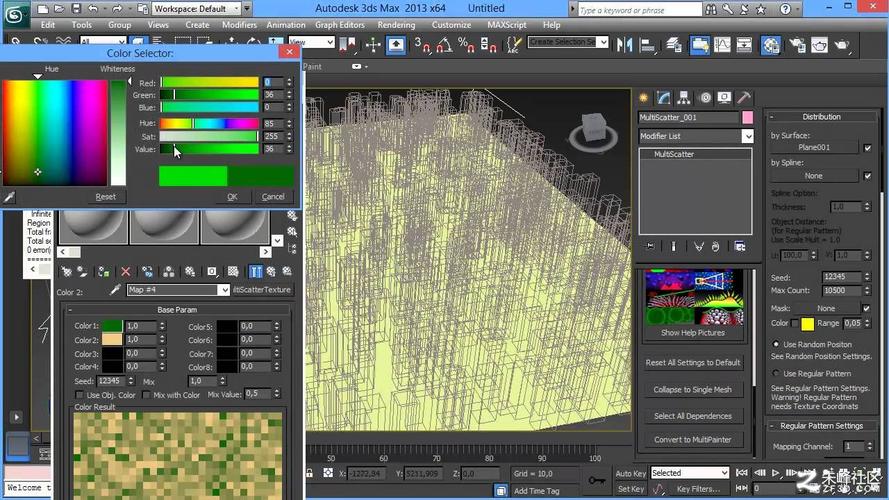Select the Use Regular Pattern radio button
The height and width of the screenshot is (500, 889).
(x=776, y=373)
